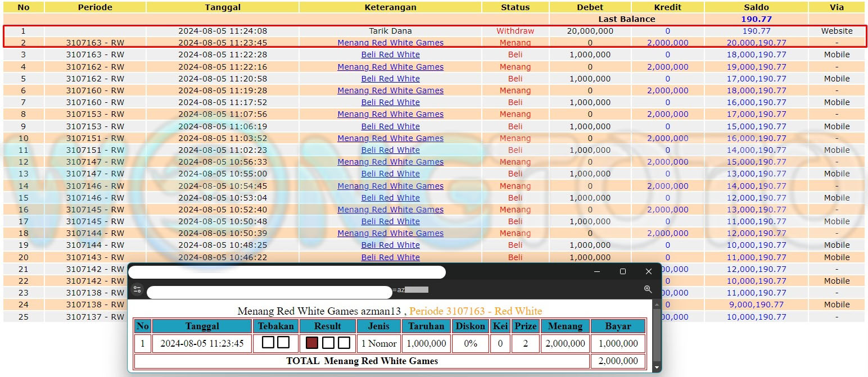Maximize the Red White result popup window
Image resolution: width=868 pixels, height=377 pixels.
(622, 271)
